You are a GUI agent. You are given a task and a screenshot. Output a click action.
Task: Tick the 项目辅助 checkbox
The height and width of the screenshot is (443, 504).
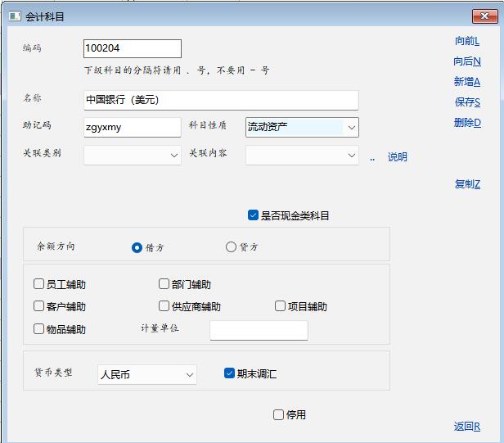(x=281, y=306)
